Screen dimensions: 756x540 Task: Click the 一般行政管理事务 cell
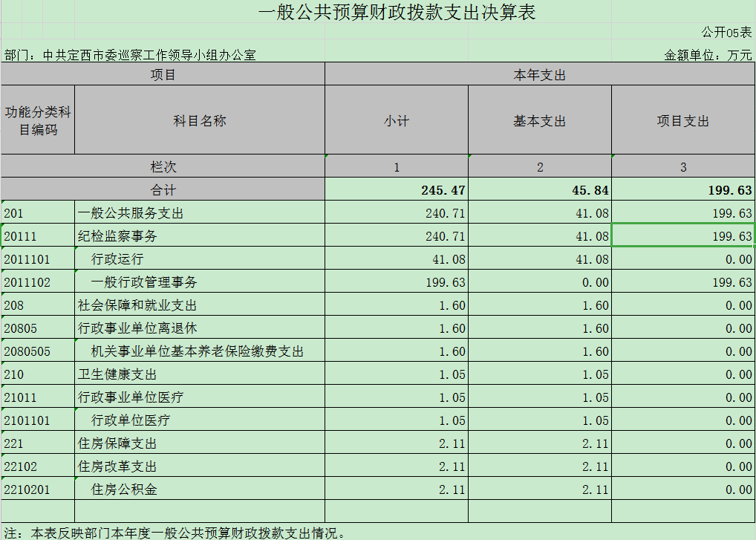click(200, 282)
